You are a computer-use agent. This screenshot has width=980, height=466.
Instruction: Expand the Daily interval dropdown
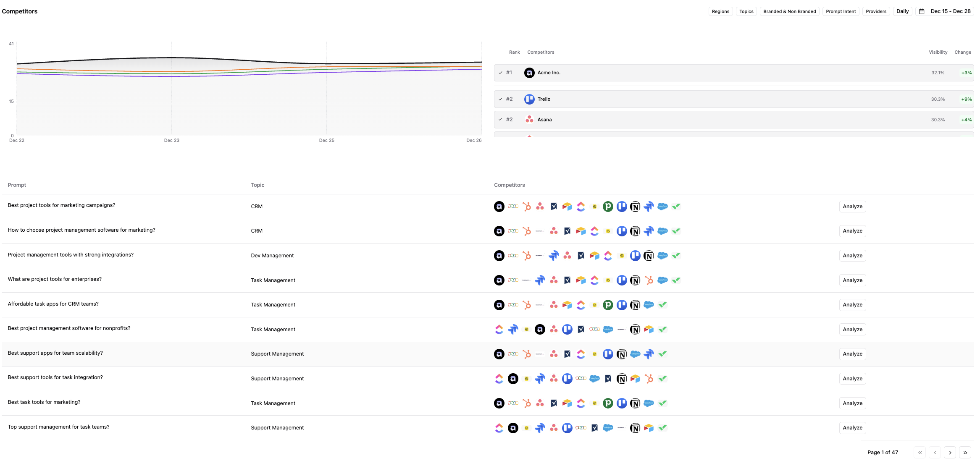902,11
